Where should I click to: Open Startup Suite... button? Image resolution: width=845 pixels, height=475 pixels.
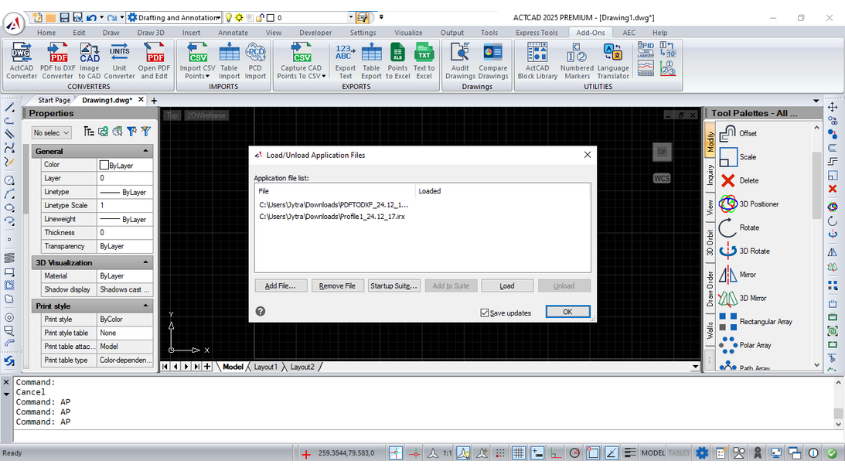coord(394,286)
